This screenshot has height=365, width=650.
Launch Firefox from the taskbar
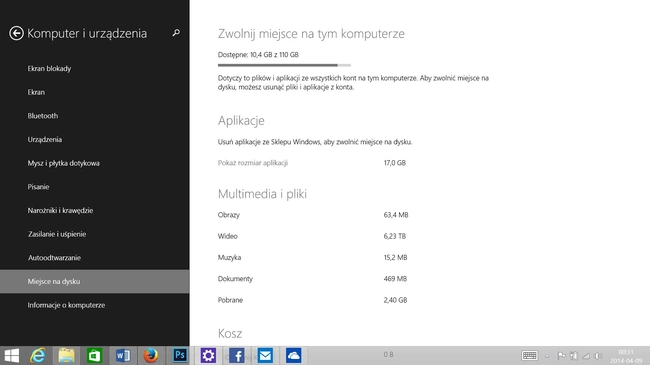(151, 355)
